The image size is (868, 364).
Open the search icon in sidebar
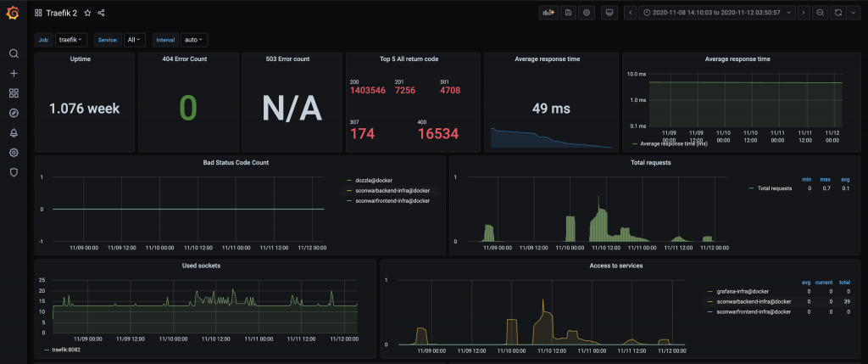coord(14,53)
